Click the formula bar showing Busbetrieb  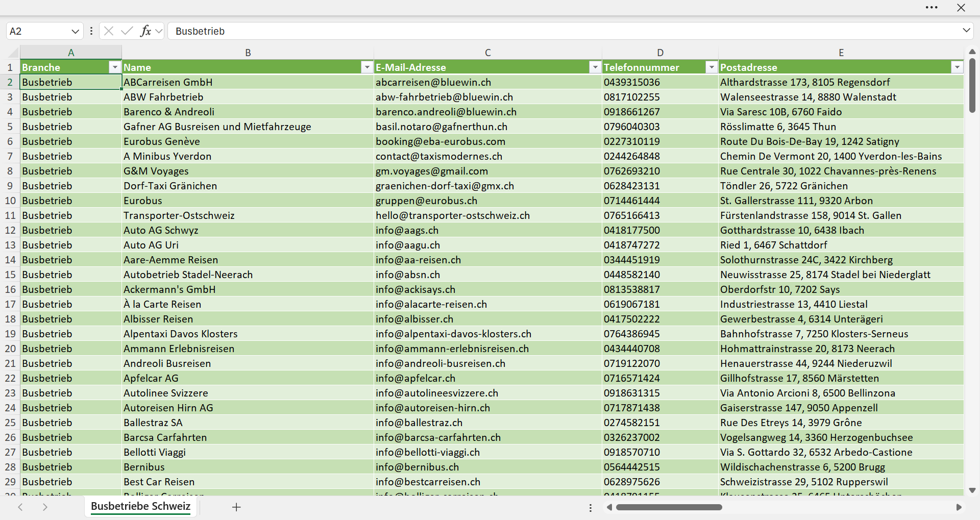564,31
